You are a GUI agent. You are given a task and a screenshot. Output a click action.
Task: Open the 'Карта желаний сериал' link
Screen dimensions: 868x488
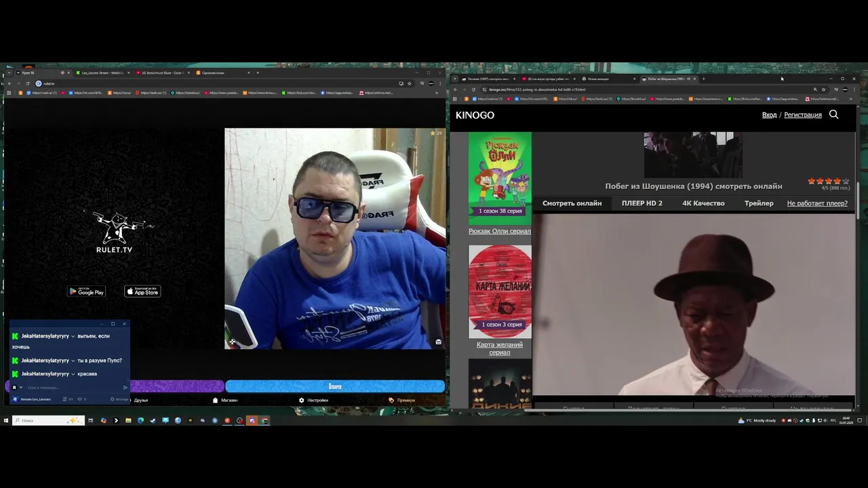[500, 348]
